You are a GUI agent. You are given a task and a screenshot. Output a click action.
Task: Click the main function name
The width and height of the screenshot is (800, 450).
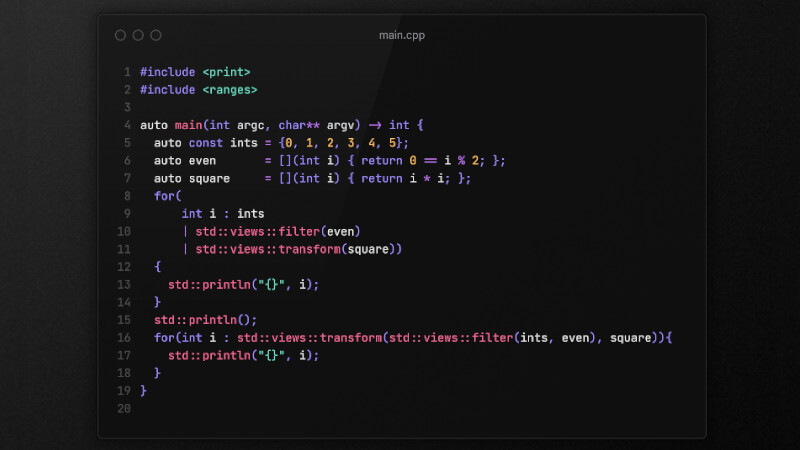[x=188, y=125]
